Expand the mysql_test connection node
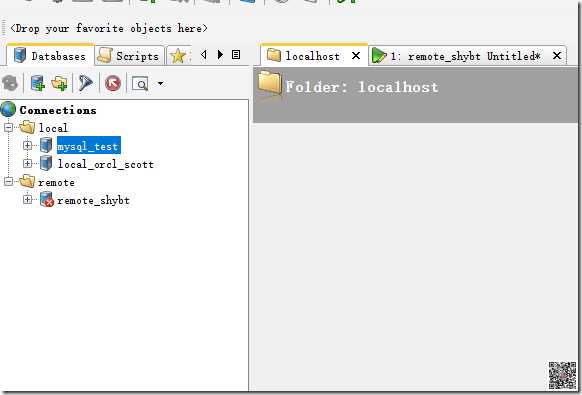 (27, 145)
